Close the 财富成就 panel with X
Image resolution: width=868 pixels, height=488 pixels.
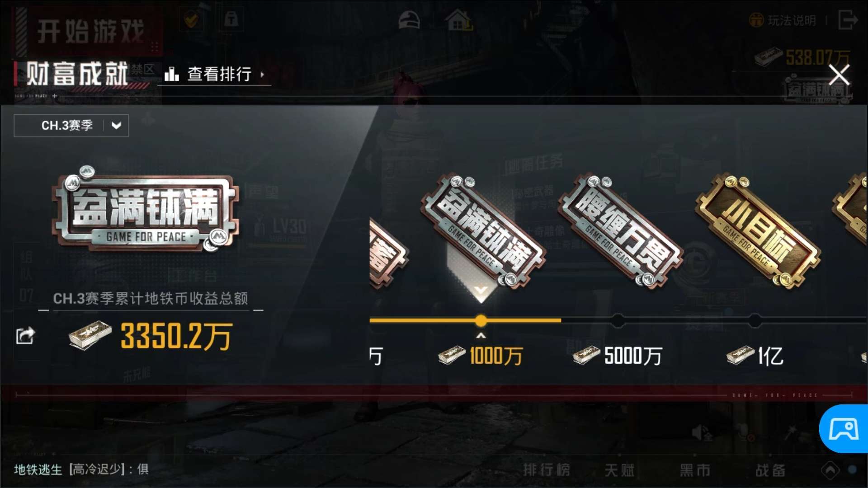pos(839,75)
